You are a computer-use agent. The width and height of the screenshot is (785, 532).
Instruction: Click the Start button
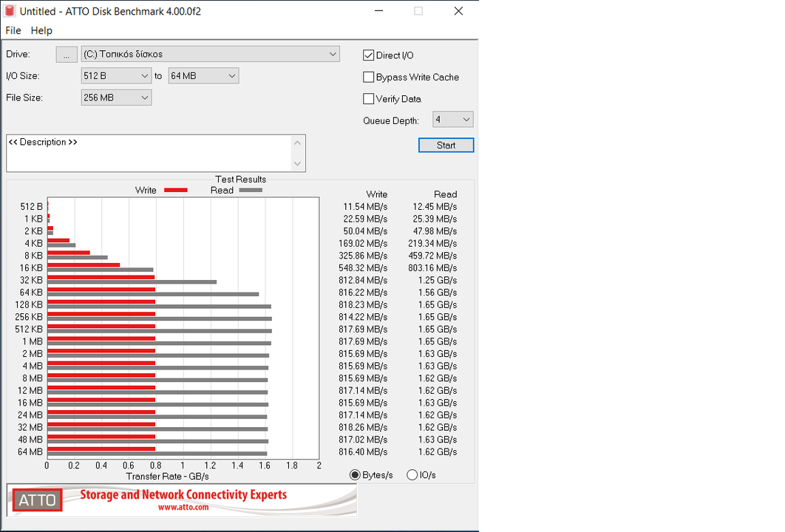click(x=446, y=145)
